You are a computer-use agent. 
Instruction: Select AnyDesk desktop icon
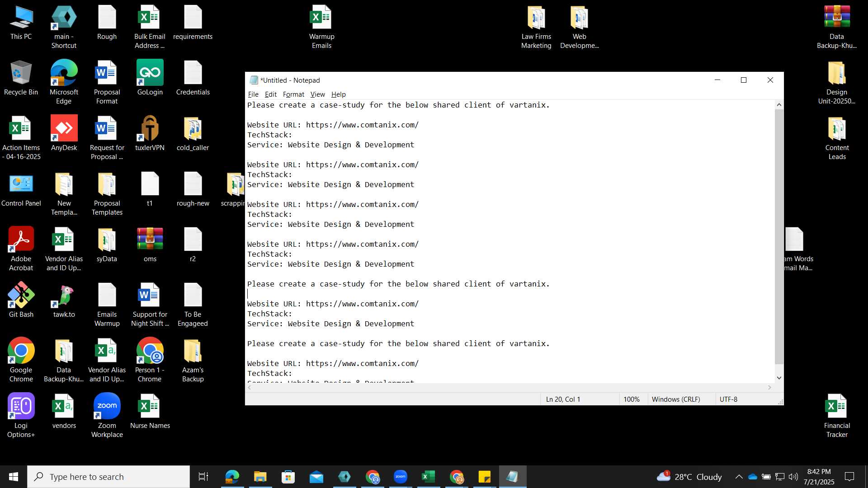[64, 134]
